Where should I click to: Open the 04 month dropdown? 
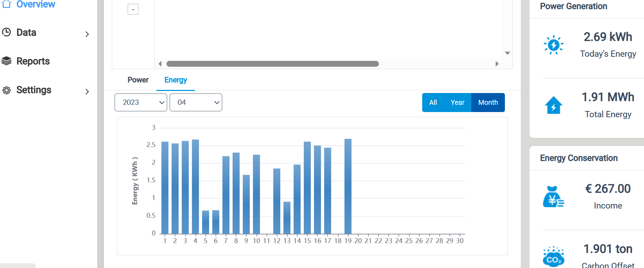pos(196,102)
